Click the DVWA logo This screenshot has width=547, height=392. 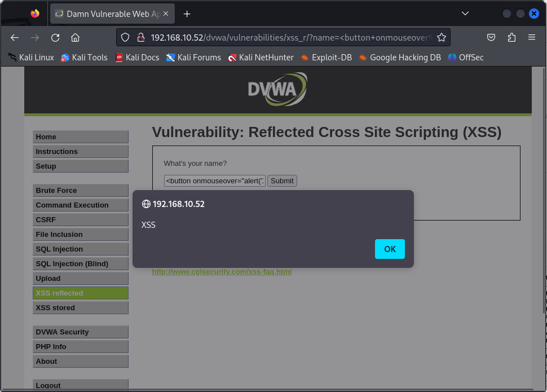click(277, 89)
